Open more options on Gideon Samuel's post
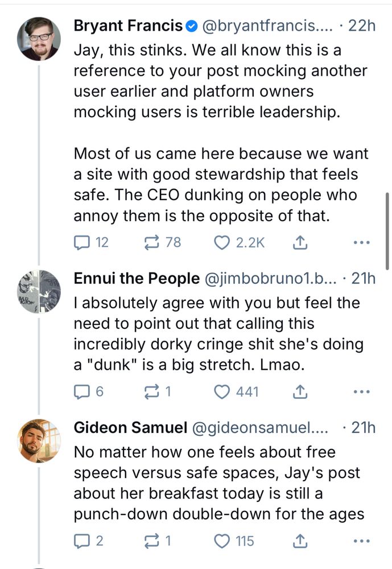The width and height of the screenshot is (392, 569). 361,541
